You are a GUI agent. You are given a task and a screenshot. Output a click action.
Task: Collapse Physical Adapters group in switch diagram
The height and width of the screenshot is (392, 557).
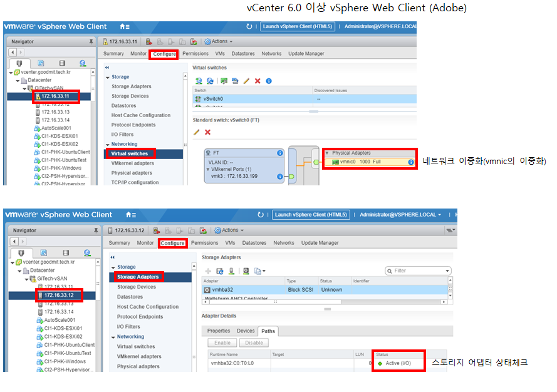click(327, 153)
